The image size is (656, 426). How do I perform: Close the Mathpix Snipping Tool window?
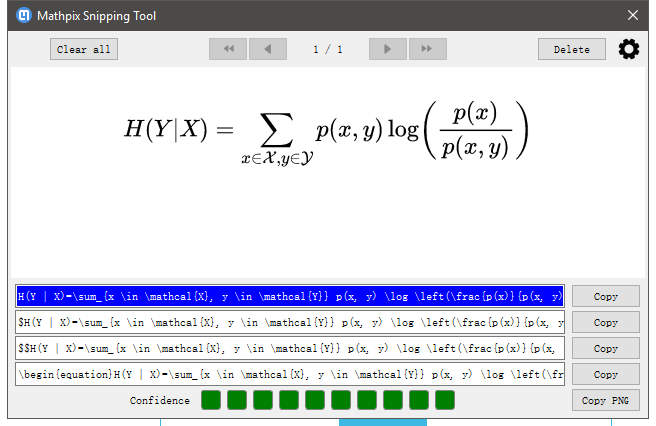pyautogui.click(x=633, y=15)
